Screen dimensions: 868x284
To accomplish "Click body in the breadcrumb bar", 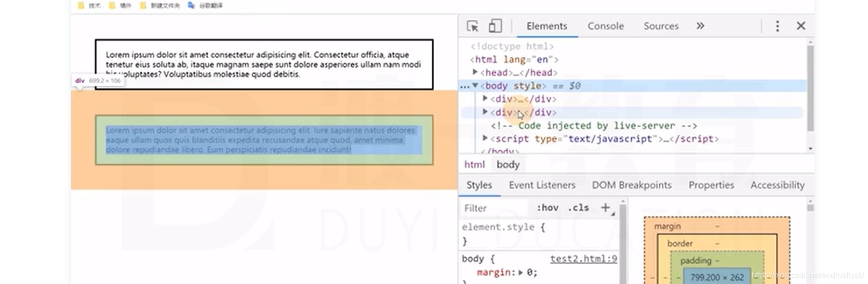I will 508,165.
